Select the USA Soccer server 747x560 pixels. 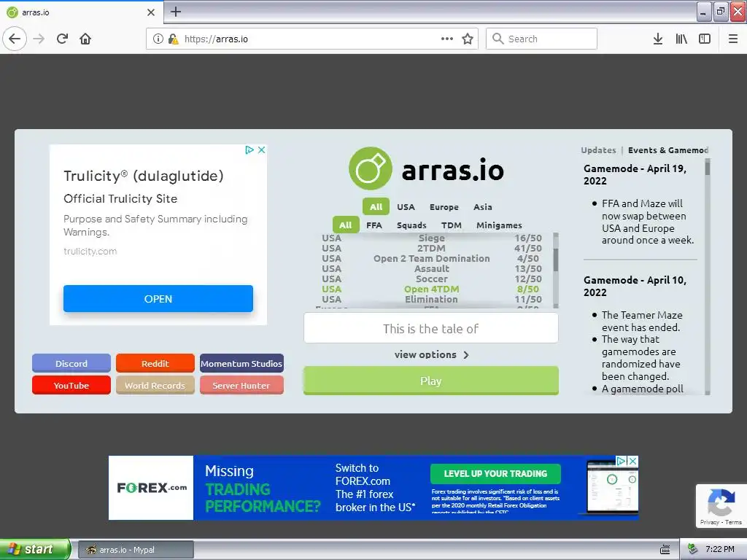click(x=432, y=279)
